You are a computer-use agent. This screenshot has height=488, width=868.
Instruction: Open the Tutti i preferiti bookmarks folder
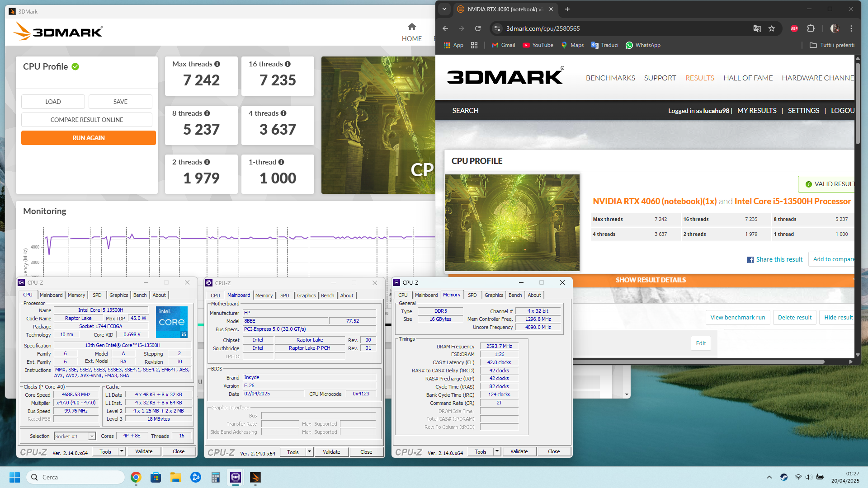pyautogui.click(x=832, y=45)
